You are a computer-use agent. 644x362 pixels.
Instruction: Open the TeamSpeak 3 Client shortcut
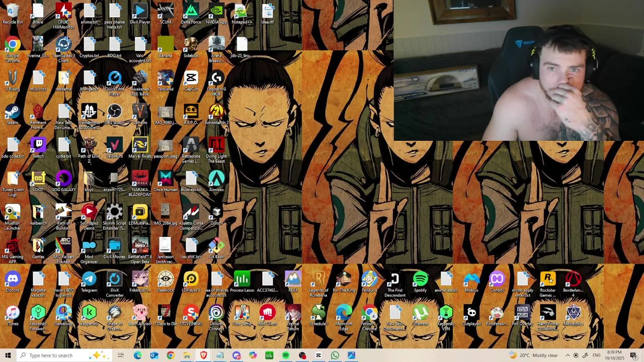pyautogui.click(x=63, y=50)
